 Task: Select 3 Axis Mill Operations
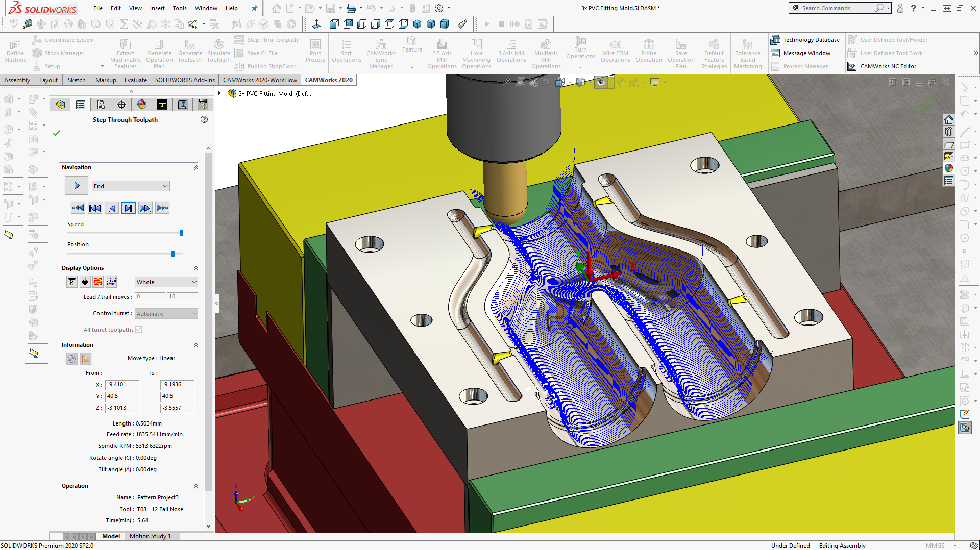[511, 51]
